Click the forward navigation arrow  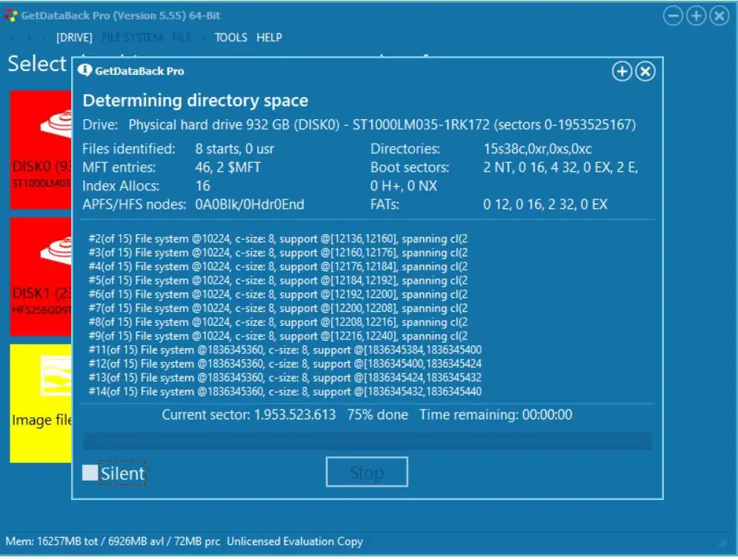point(29,38)
